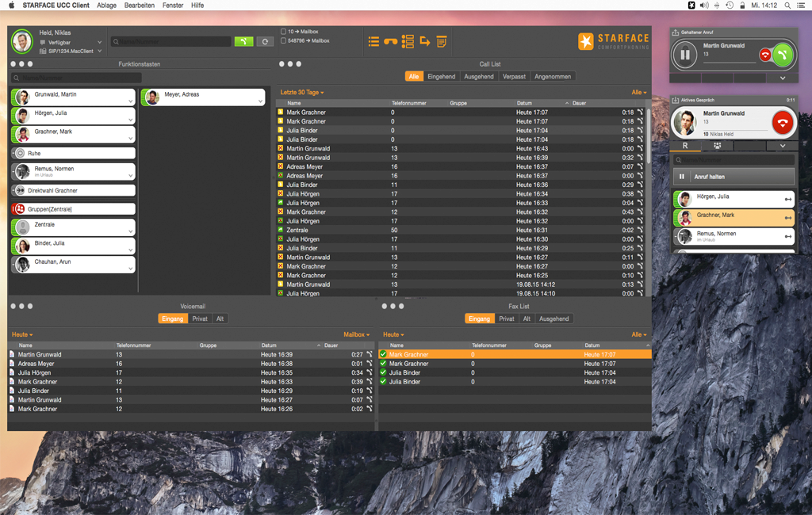Click the orange call forwarding arrow icon
The height and width of the screenshot is (515, 812).
tap(425, 41)
